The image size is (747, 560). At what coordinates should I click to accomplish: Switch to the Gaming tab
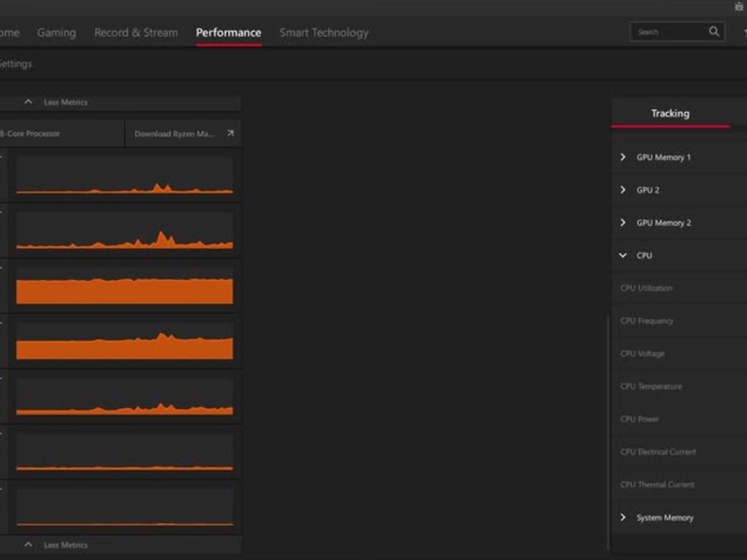coord(57,32)
